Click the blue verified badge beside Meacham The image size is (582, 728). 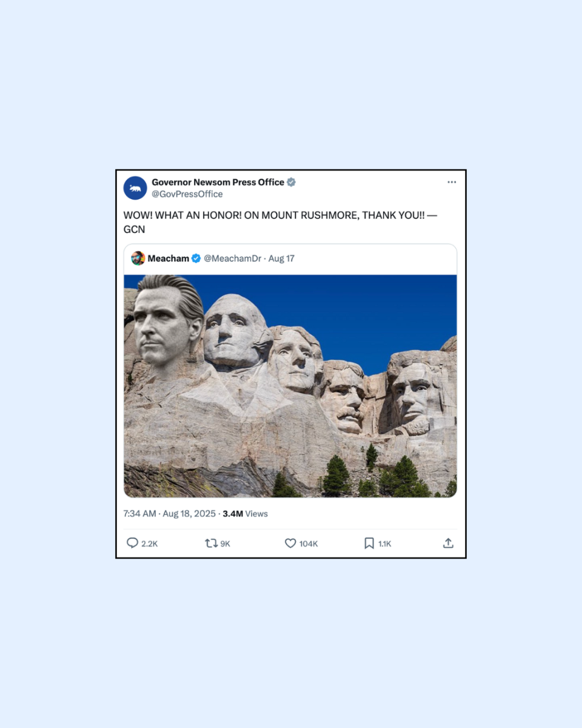click(196, 258)
